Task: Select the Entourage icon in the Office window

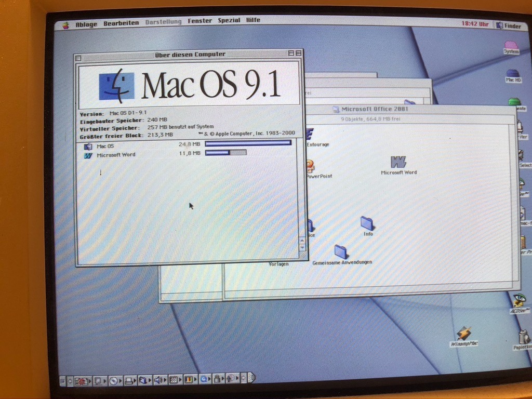Action: [x=310, y=134]
